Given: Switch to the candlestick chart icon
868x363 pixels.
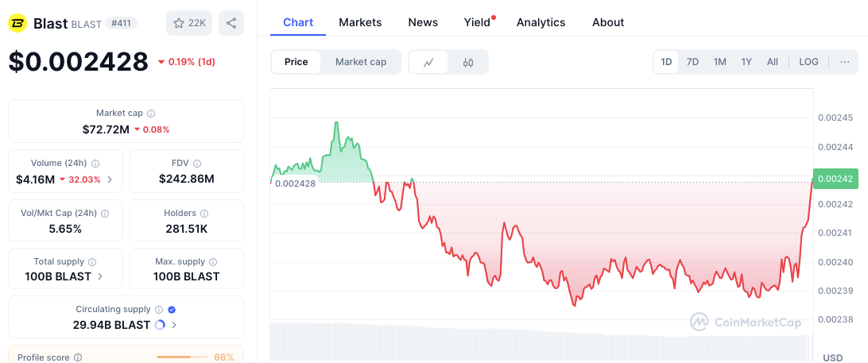Looking at the screenshot, I should tap(468, 62).
